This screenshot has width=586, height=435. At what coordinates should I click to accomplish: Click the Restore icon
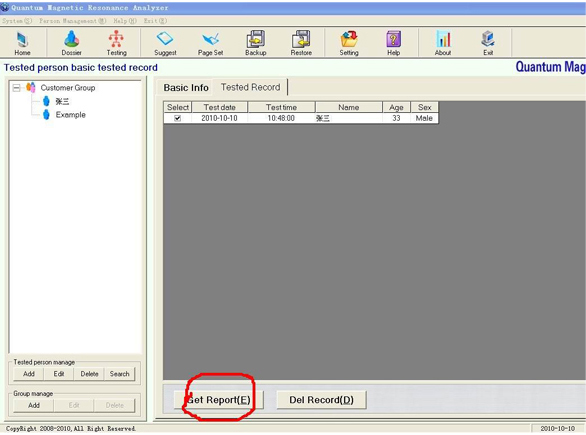(301, 39)
